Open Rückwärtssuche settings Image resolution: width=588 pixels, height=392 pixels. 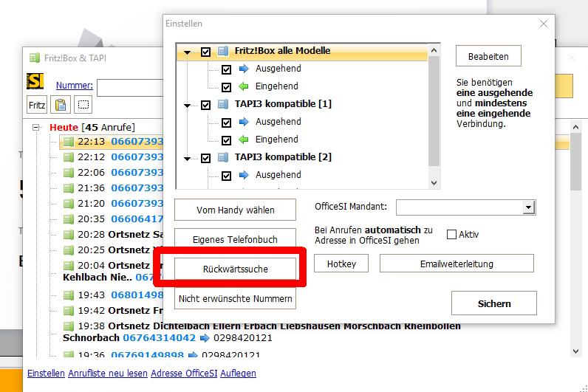[x=235, y=269]
